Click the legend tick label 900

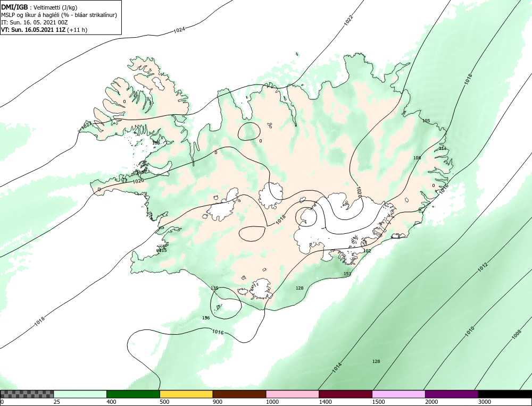(217, 402)
